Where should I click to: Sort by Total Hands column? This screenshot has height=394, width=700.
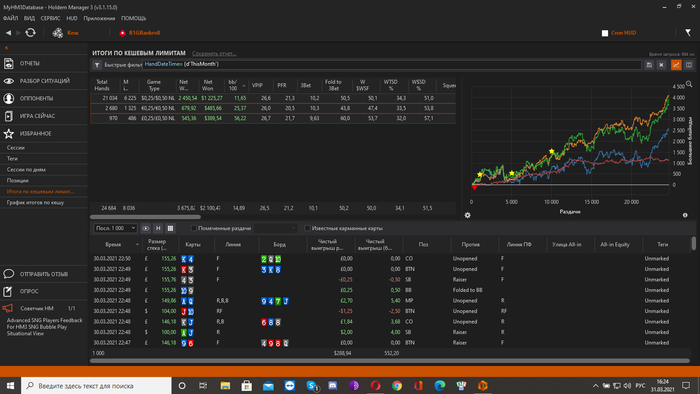click(102, 85)
